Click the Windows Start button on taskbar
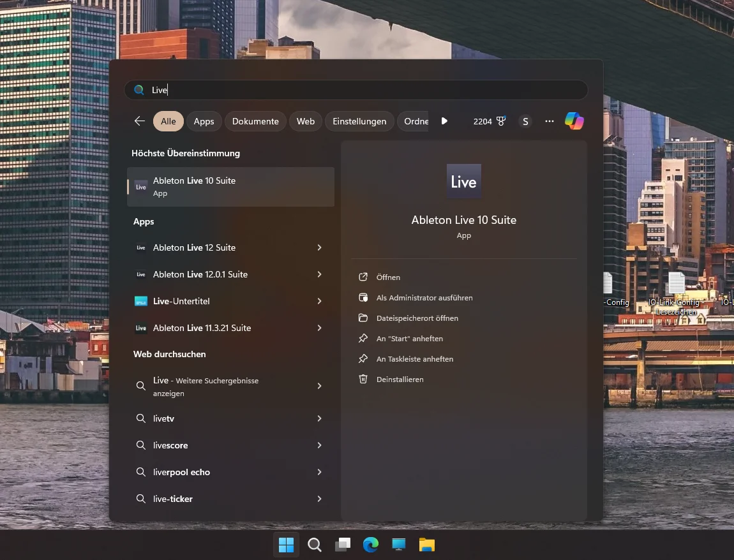The height and width of the screenshot is (560, 734). (x=286, y=545)
